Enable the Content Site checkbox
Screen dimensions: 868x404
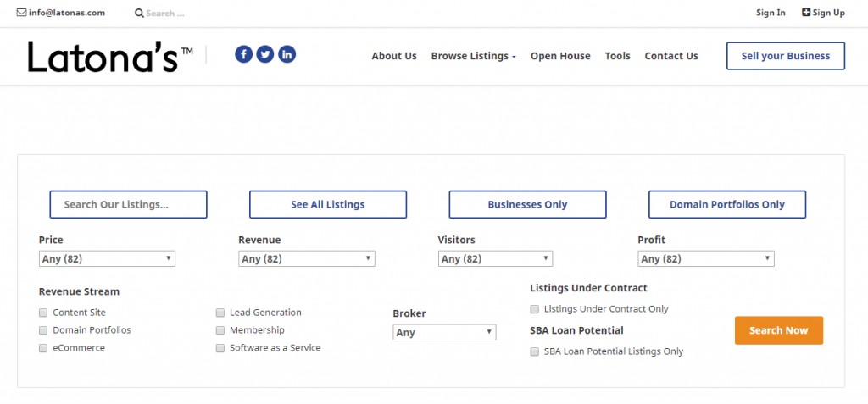pyautogui.click(x=43, y=313)
